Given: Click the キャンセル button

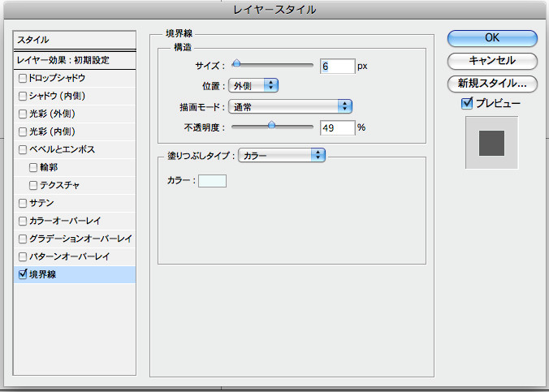Looking at the screenshot, I should [x=492, y=61].
